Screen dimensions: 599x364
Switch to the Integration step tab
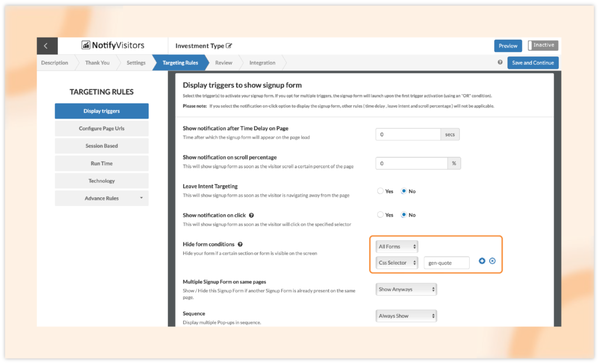(x=262, y=63)
